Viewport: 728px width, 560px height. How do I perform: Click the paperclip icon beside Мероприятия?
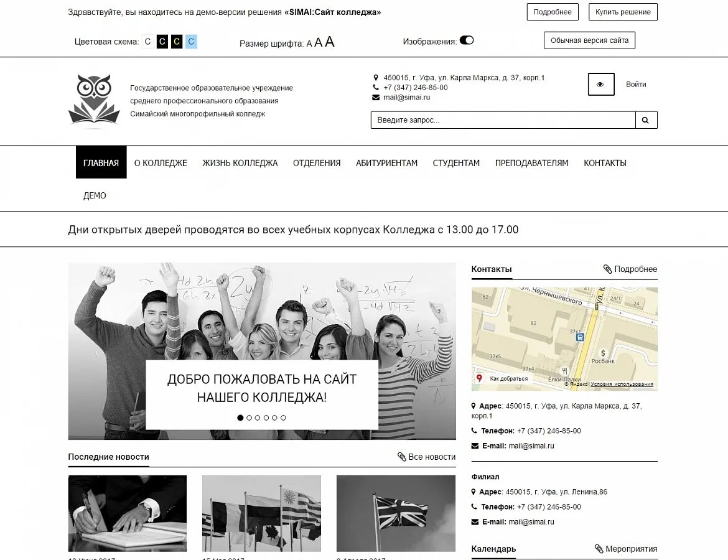[x=599, y=549]
